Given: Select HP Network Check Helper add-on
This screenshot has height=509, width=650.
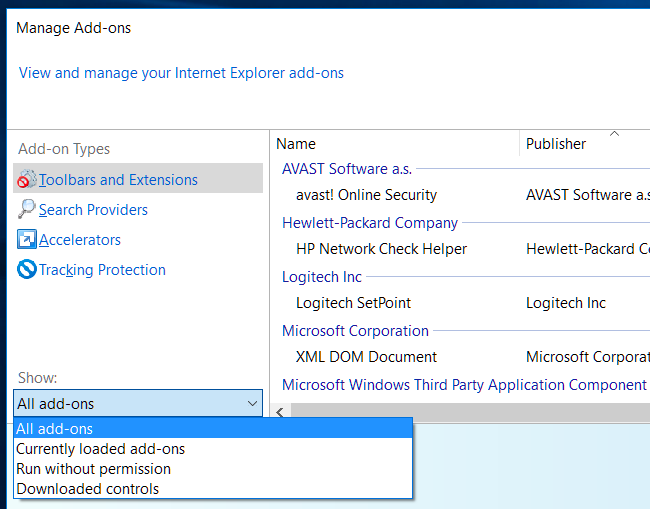Looking at the screenshot, I should pos(381,249).
